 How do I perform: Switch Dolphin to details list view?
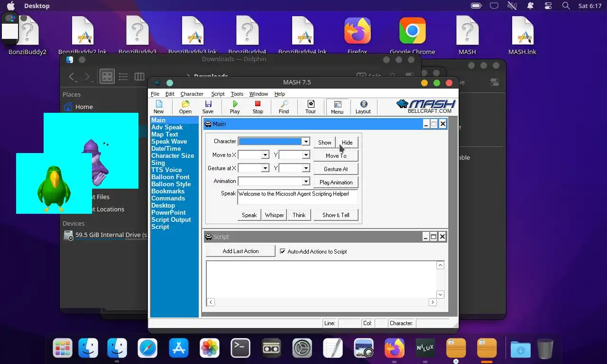tap(123, 76)
